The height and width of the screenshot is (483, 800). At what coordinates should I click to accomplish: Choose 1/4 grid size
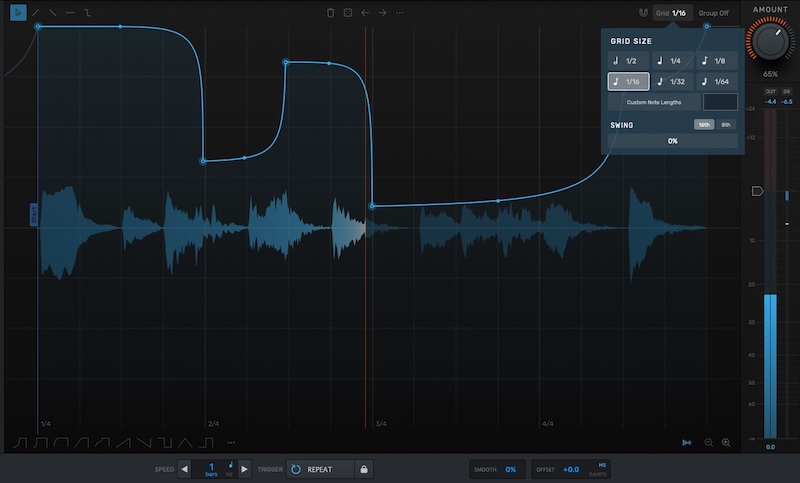[673, 61]
